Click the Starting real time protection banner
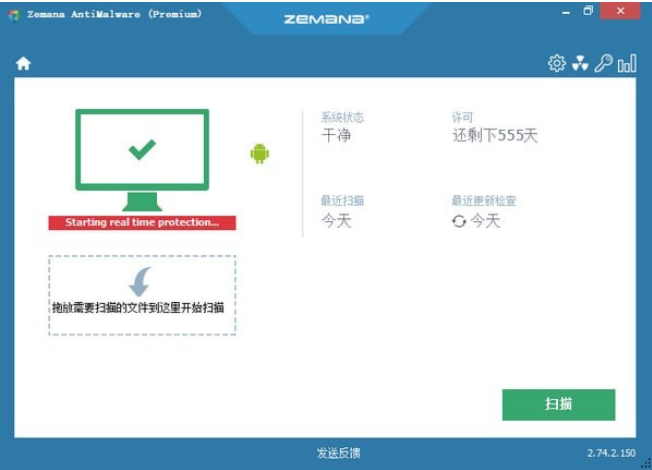This screenshot has width=652, height=470. pos(142,223)
